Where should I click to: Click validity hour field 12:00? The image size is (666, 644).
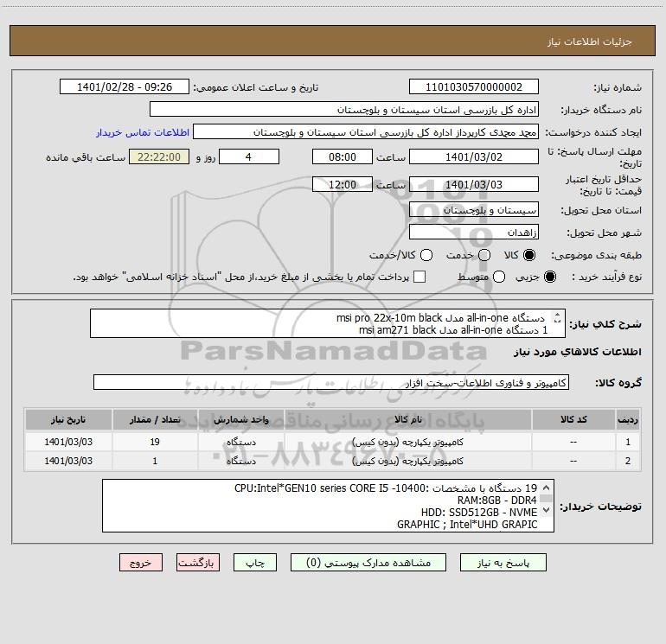pyautogui.click(x=343, y=185)
